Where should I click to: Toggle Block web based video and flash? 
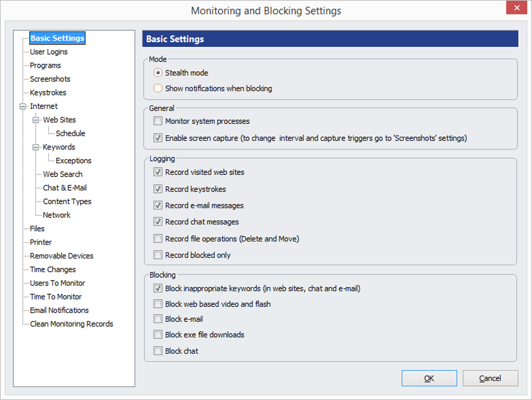click(158, 304)
